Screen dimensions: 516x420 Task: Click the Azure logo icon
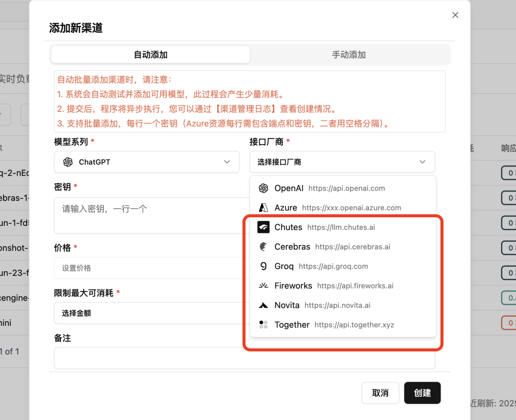tap(263, 208)
